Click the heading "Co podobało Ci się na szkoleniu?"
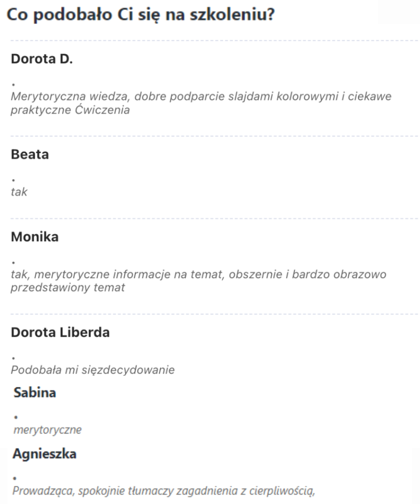 140,15
